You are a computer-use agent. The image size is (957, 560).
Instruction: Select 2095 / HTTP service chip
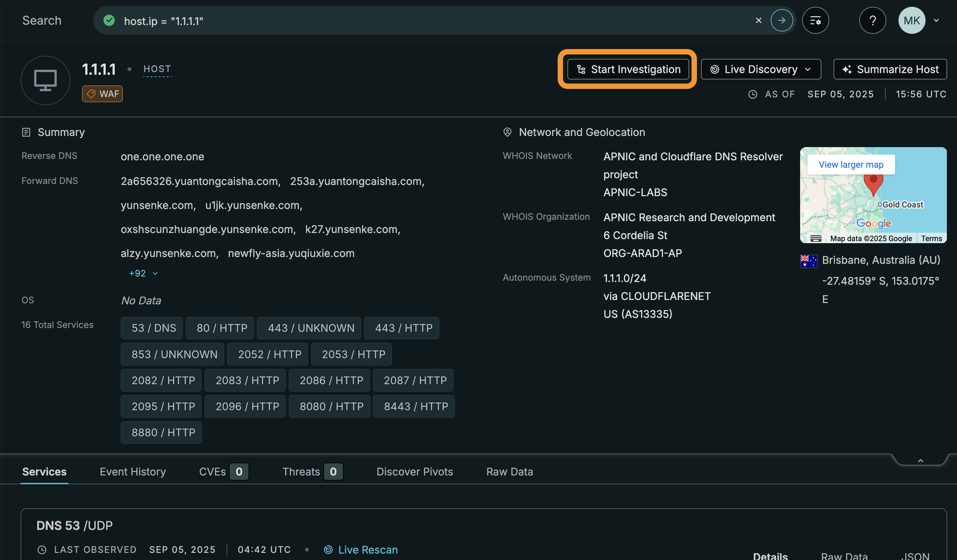pyautogui.click(x=161, y=406)
